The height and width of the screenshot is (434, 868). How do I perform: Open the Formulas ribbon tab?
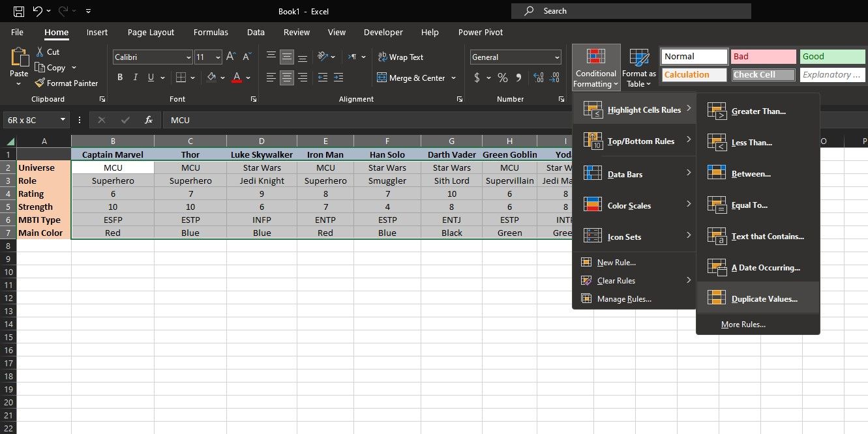[x=211, y=32]
